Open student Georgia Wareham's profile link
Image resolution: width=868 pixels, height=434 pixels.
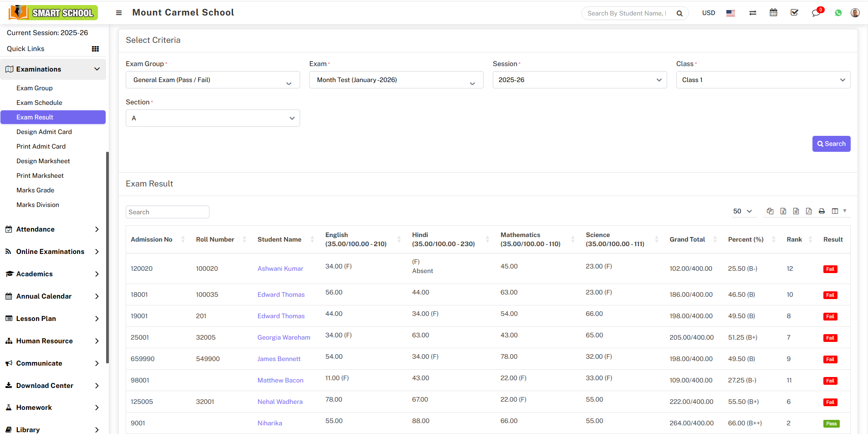click(284, 337)
